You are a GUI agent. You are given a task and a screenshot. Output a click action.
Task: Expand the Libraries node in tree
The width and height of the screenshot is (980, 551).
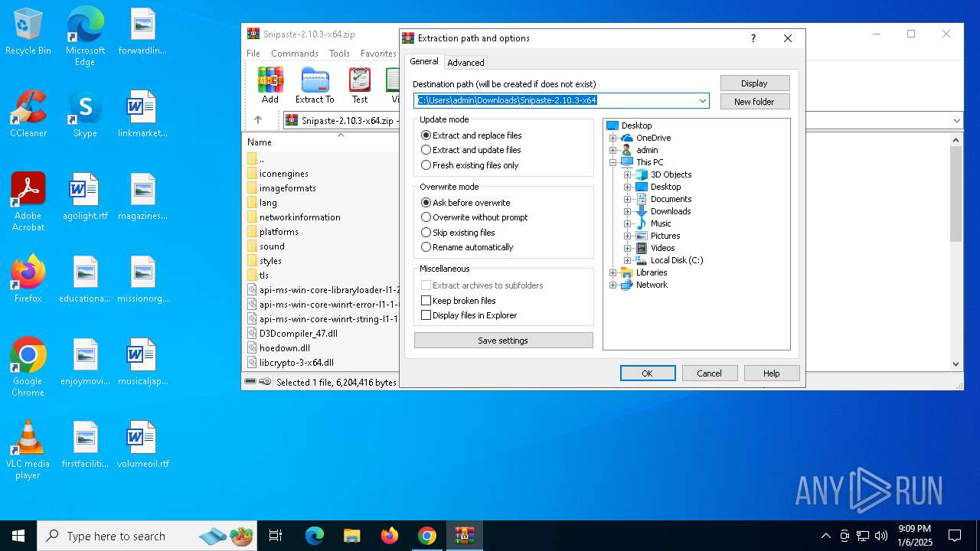[612, 272]
